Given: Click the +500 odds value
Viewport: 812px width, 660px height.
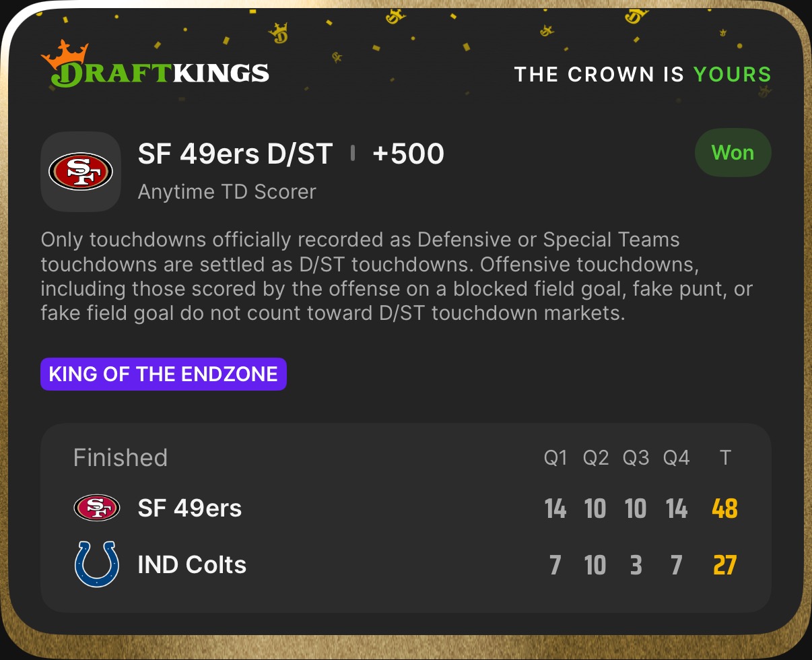Looking at the screenshot, I should (408, 154).
